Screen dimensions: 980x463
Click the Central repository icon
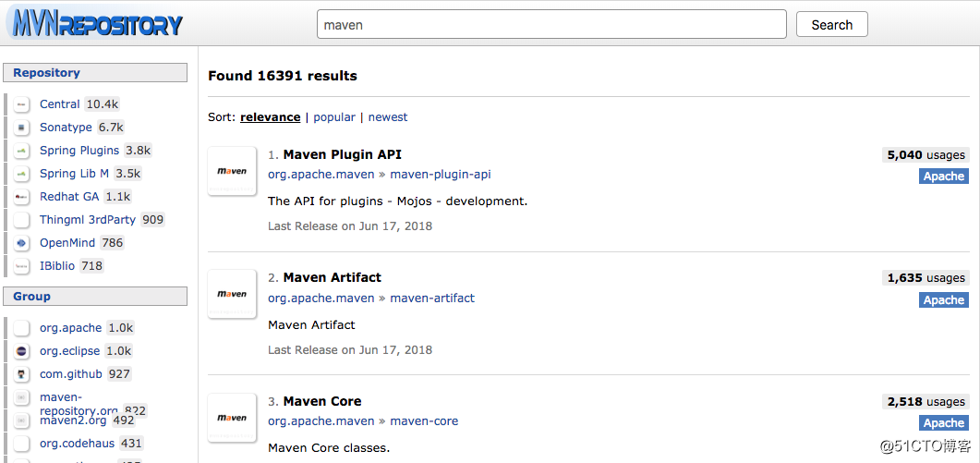pyautogui.click(x=22, y=104)
